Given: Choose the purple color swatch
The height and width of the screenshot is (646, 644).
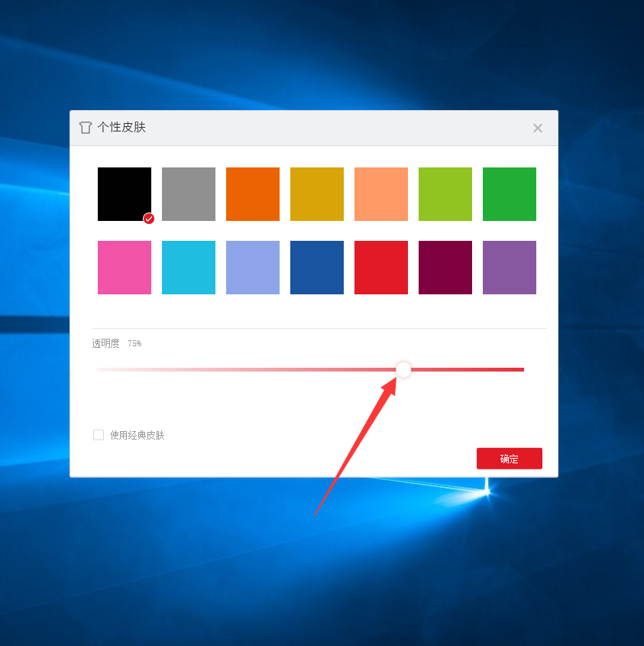Looking at the screenshot, I should pyautogui.click(x=510, y=268).
